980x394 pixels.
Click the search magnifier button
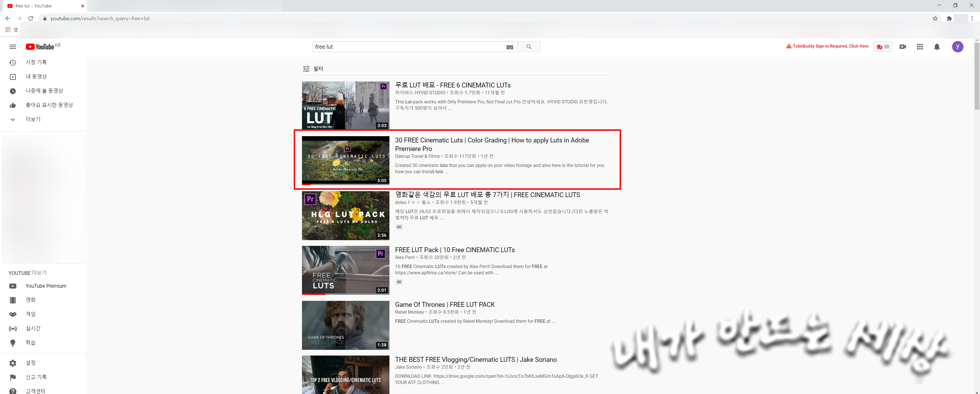(x=529, y=47)
